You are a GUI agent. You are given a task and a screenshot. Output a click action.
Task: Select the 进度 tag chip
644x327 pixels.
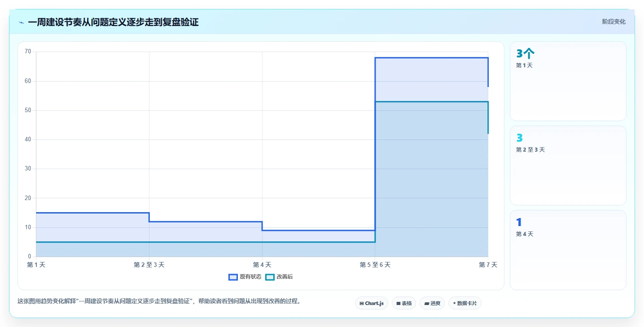[x=432, y=303]
